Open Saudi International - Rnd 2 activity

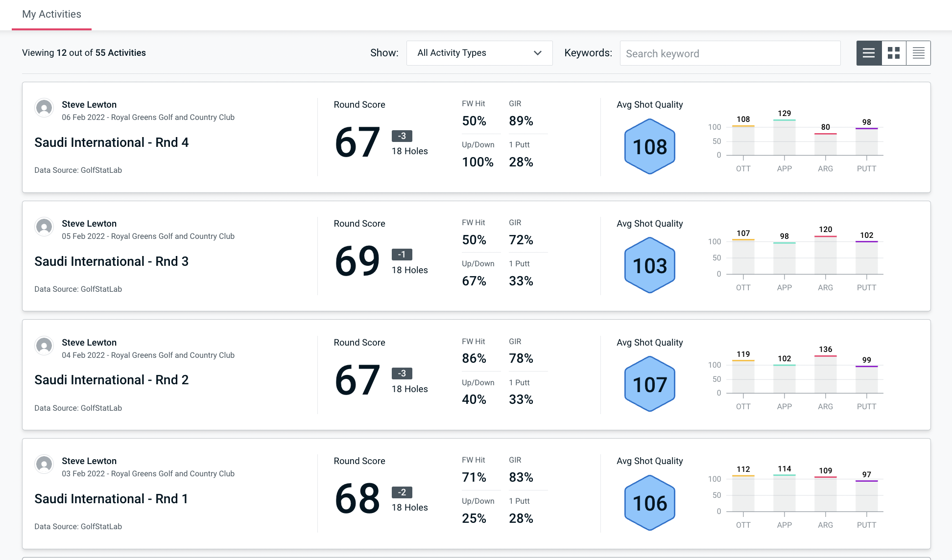click(x=111, y=380)
